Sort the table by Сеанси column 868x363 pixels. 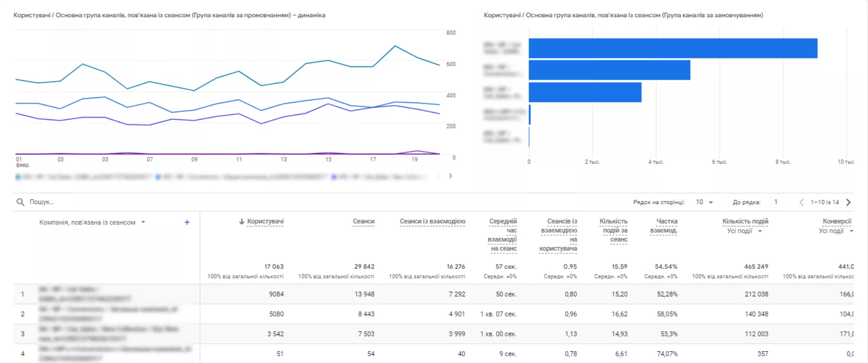(364, 221)
